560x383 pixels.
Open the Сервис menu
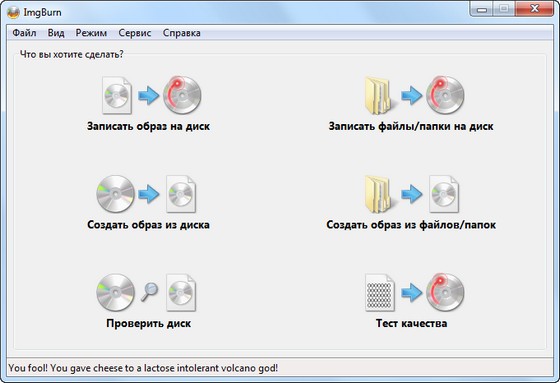135,33
